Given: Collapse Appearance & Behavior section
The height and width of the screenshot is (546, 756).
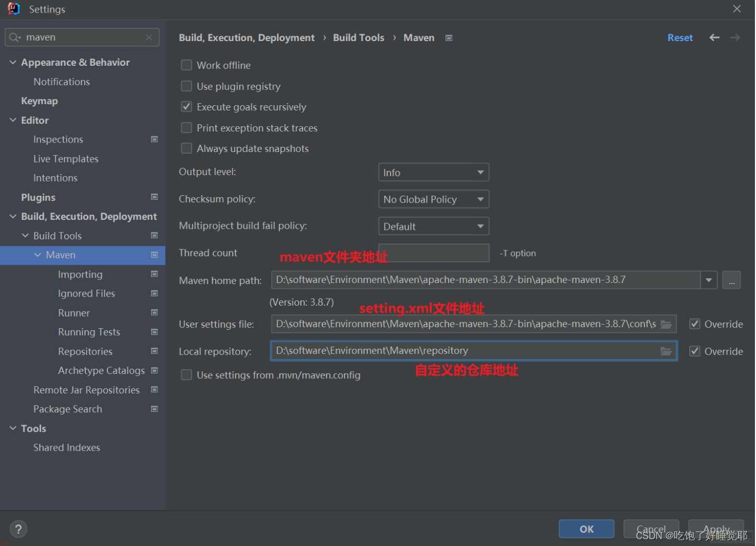Looking at the screenshot, I should click(x=13, y=62).
